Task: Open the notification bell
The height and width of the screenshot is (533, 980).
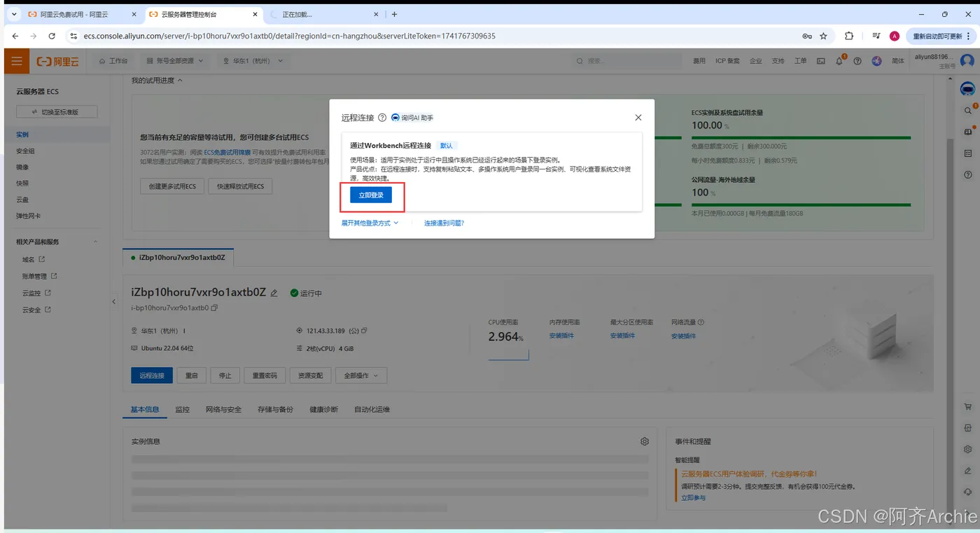Action: tap(839, 61)
